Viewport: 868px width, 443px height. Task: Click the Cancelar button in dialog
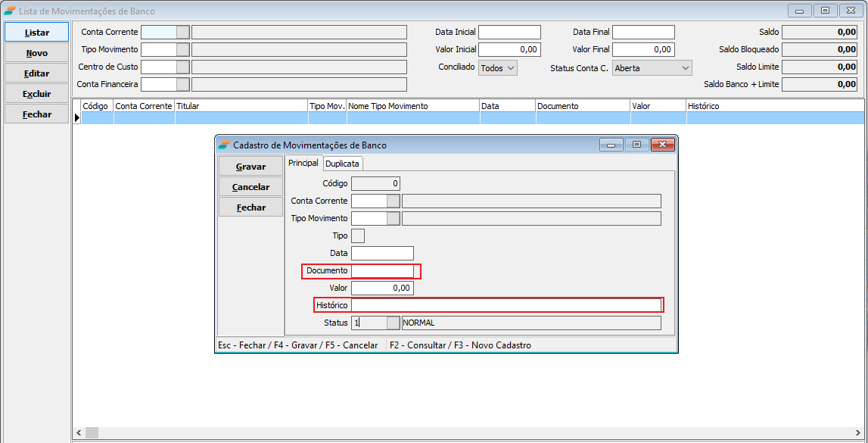(x=250, y=187)
